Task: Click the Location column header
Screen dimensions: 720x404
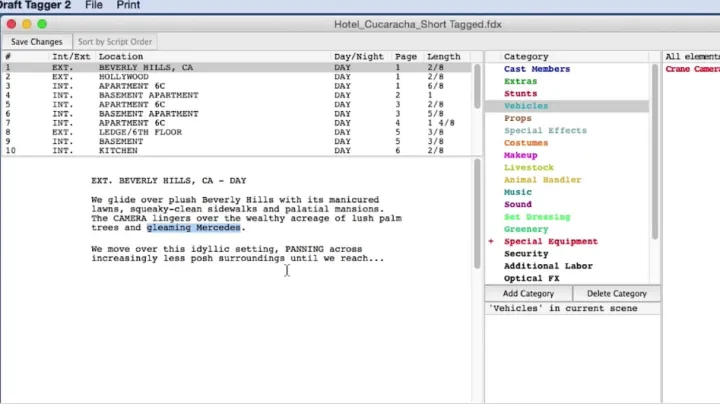Action: 120,57
